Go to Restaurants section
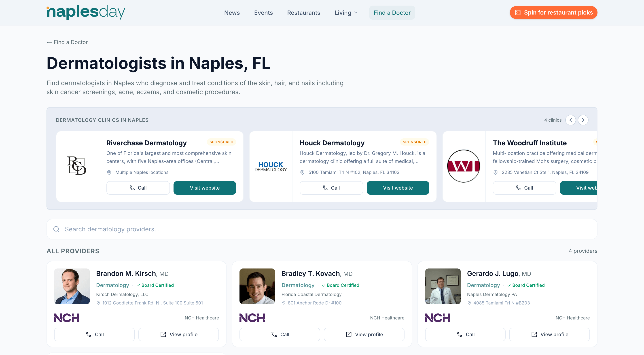 (x=303, y=13)
